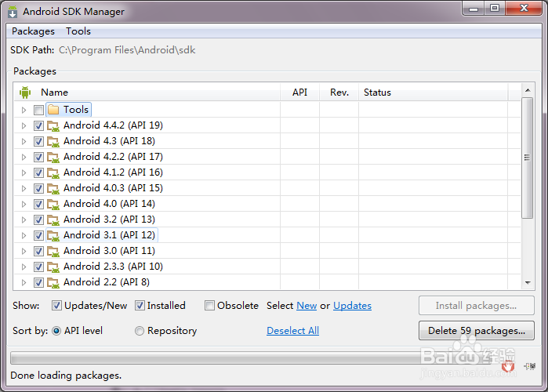The width and height of the screenshot is (548, 392).
Task: Expand the Android 3.2 (API 13) node
Action: tap(24, 220)
